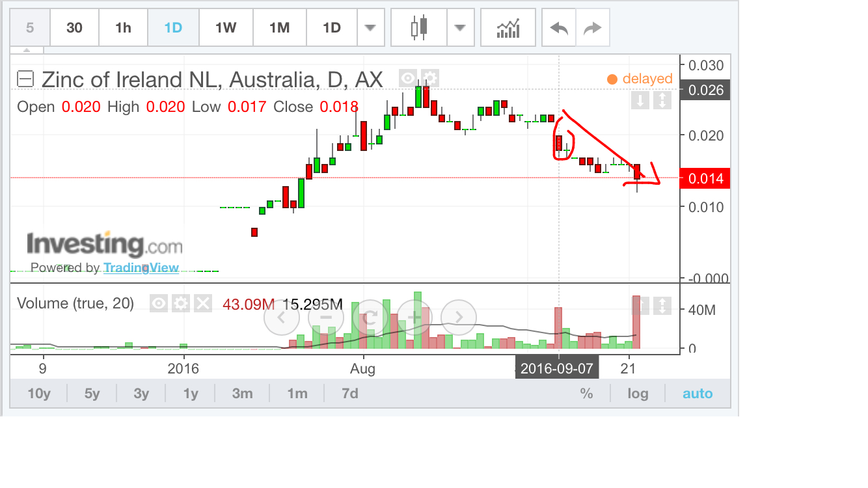Zoom out with round minus button
The image size is (868, 488).
[326, 318]
